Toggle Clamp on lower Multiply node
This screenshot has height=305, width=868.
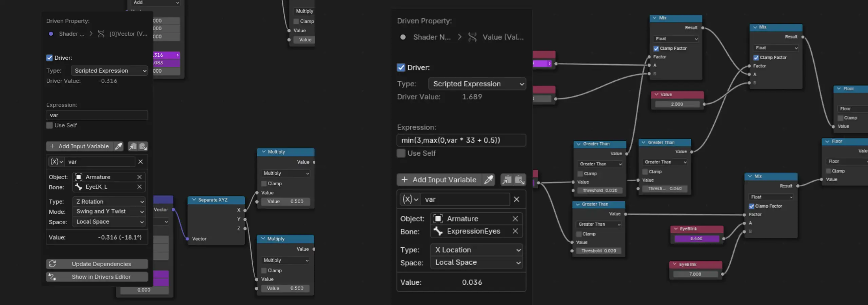click(264, 270)
